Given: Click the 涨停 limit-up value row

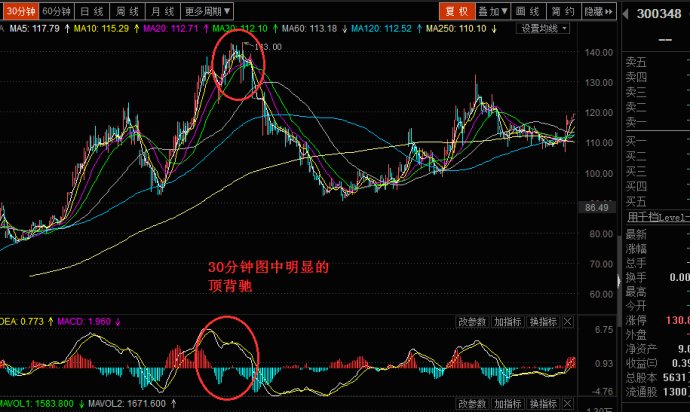Looking at the screenshot, I should tap(657, 320).
